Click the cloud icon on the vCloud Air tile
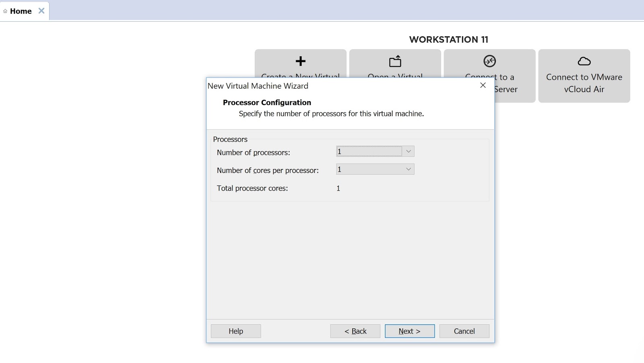Viewport: 644px width, 363px height. point(584,61)
